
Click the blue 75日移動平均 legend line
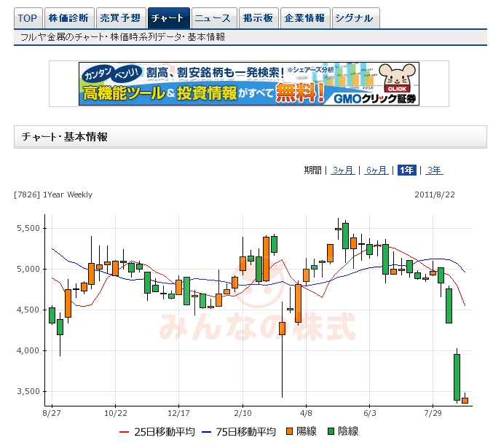pyautogui.click(x=206, y=432)
